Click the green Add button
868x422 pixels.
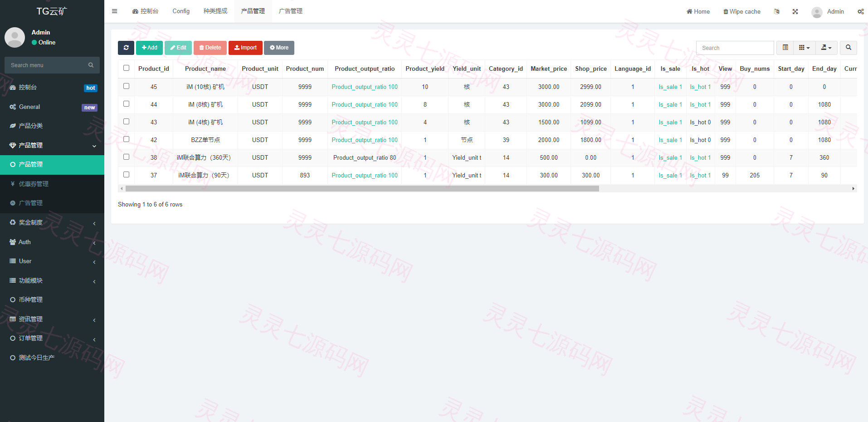149,48
